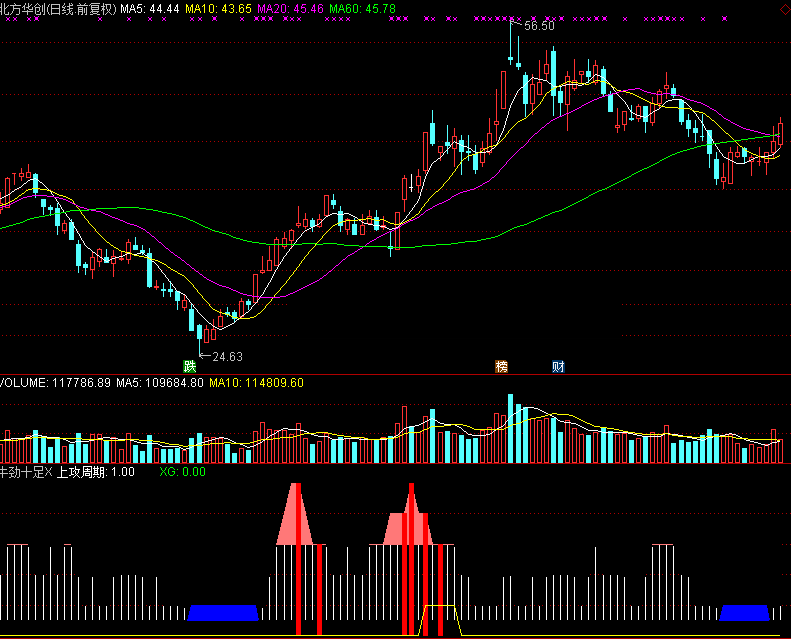The height and width of the screenshot is (639, 791).
Task: Click the orange 榜 marker icon
Action: [x=501, y=366]
